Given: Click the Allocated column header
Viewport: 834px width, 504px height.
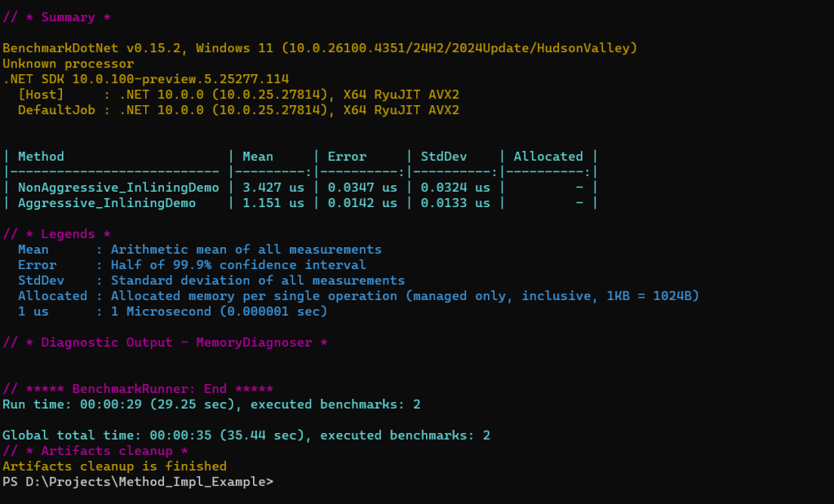Looking at the screenshot, I should 548,157.
